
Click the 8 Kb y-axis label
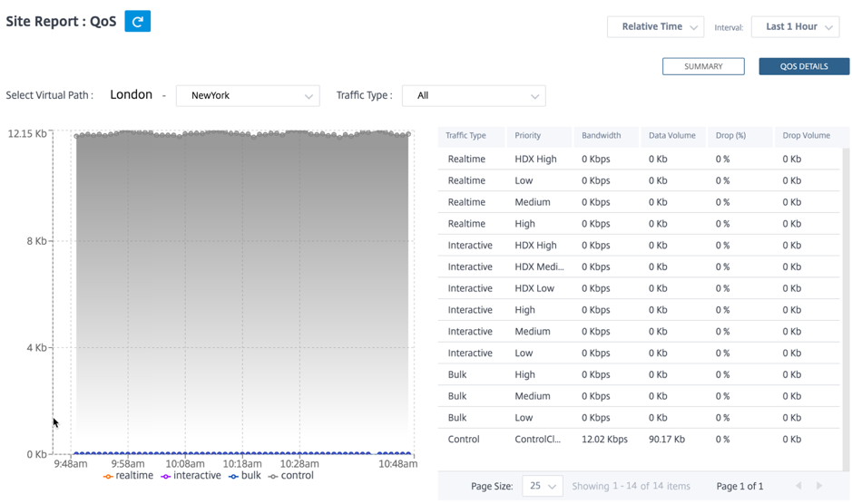36,241
